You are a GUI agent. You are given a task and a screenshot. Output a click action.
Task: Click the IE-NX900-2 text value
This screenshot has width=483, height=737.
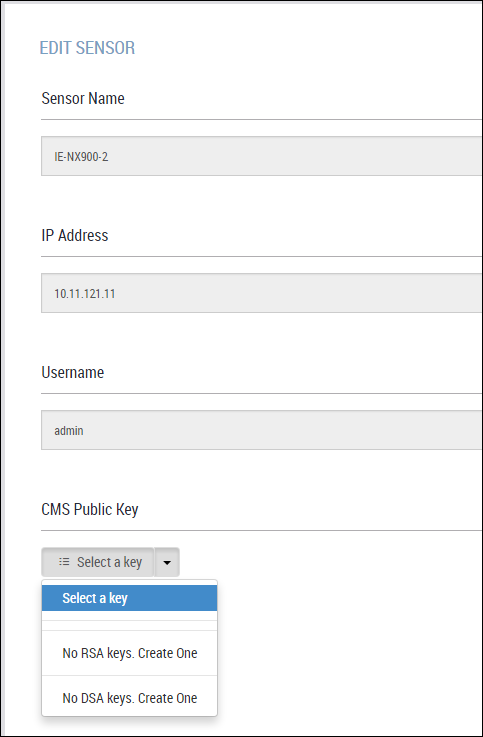(81, 157)
